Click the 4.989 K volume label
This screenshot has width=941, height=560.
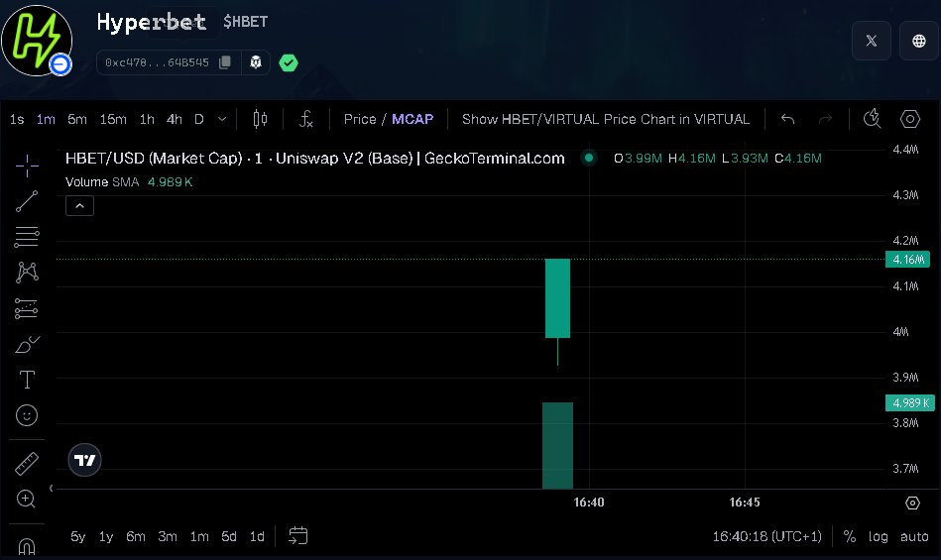coord(910,403)
